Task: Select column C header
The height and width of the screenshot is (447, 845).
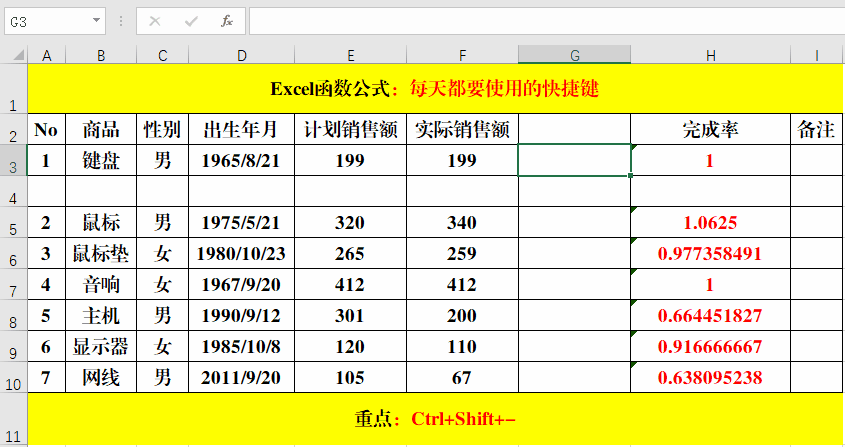Action: click(x=162, y=55)
